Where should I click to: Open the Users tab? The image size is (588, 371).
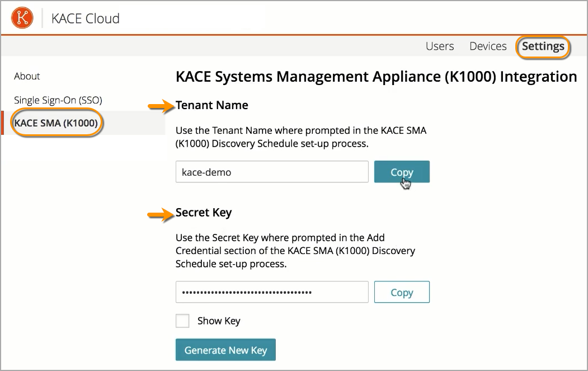[440, 46]
